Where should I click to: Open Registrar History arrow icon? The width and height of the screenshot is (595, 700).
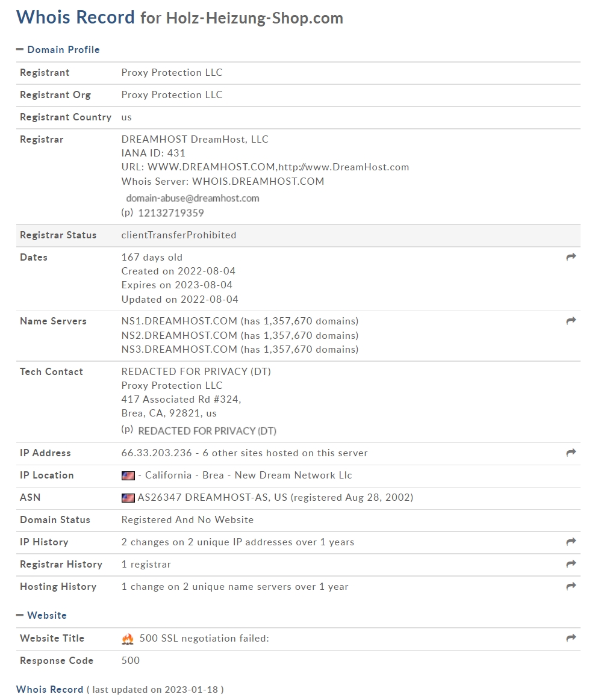(571, 565)
